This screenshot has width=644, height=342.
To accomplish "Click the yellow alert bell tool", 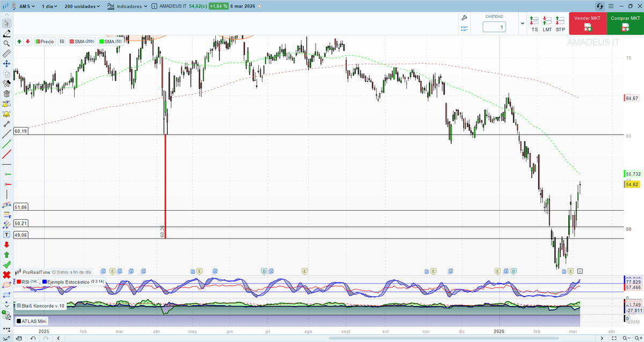I will (x=6, y=114).
